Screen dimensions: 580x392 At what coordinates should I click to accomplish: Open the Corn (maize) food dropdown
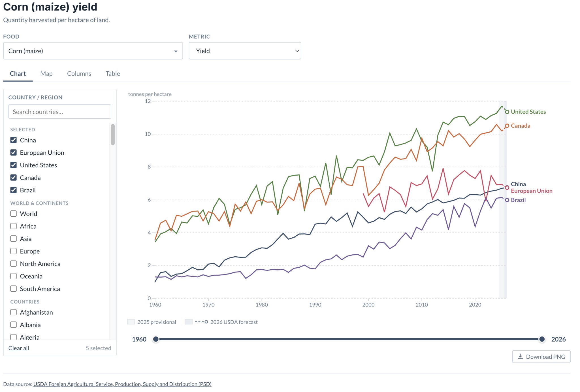click(93, 51)
